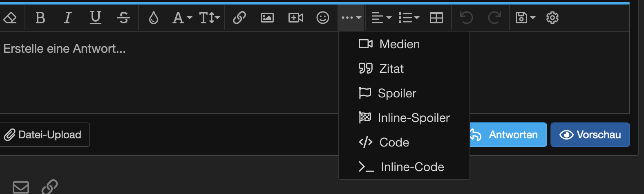The width and height of the screenshot is (644, 194).
Task: Toggle underline formatting
Action: click(96, 18)
